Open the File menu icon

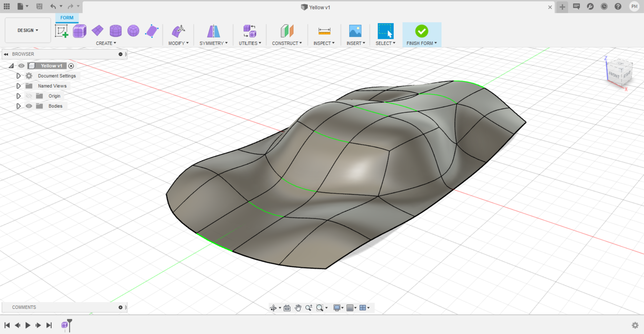pyautogui.click(x=21, y=6)
